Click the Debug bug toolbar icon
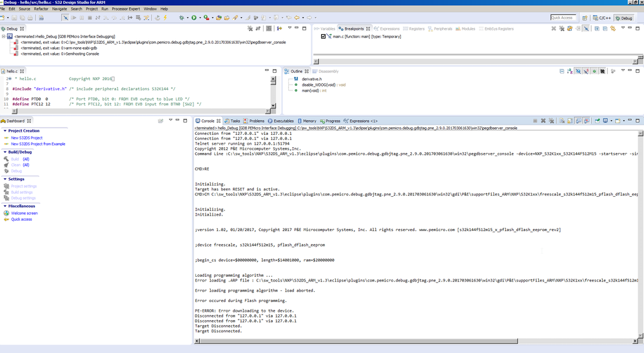Screen dimensions: 644x353 (182, 17)
